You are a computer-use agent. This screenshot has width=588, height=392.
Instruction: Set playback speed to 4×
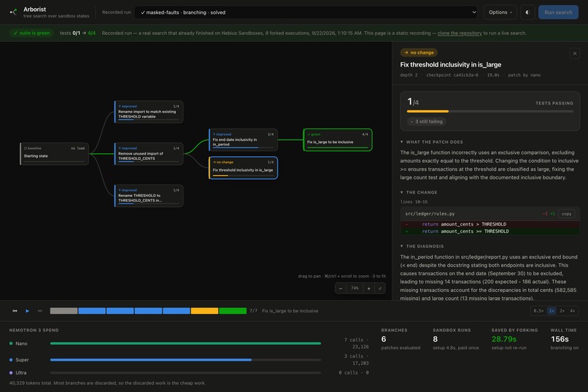point(572,310)
